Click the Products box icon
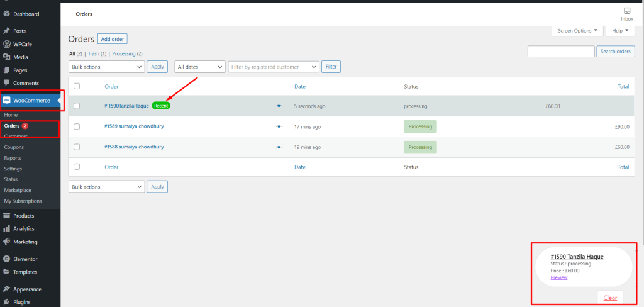Image resolution: width=644 pixels, height=307 pixels. click(x=6, y=216)
